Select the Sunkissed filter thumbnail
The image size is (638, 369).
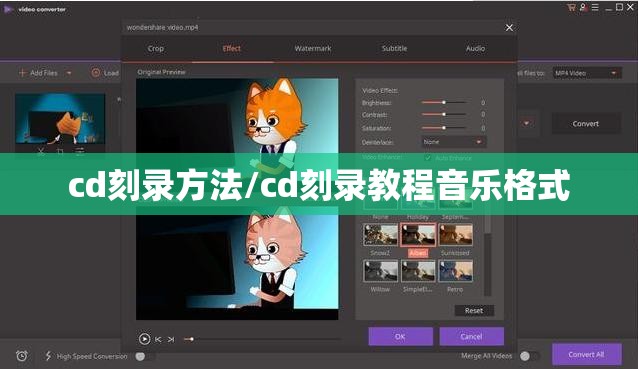[455, 235]
